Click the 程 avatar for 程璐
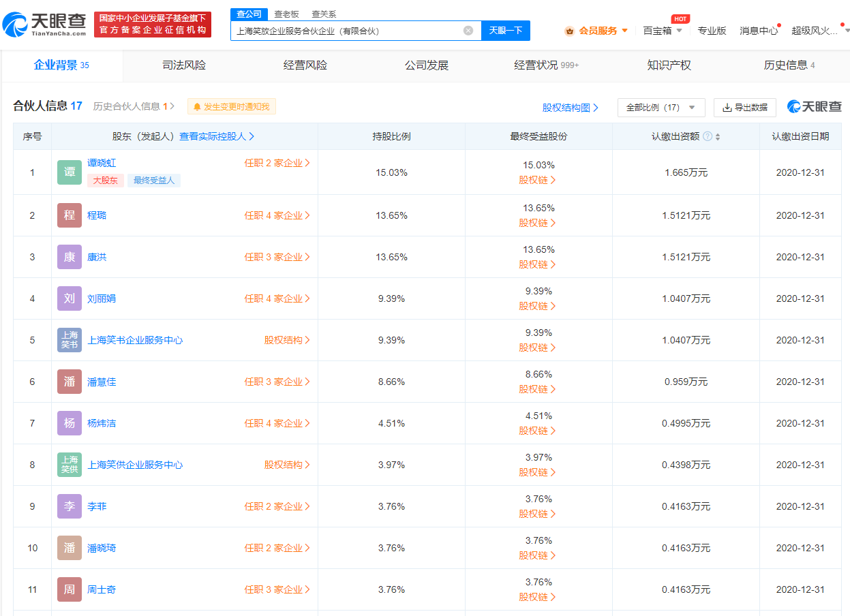The image size is (850, 616). pos(70,215)
